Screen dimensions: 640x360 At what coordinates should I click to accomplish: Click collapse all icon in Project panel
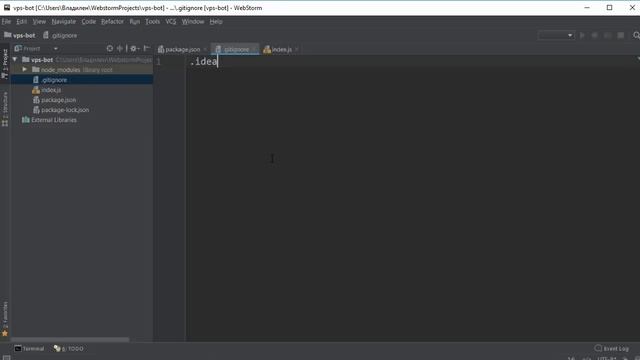click(120, 49)
